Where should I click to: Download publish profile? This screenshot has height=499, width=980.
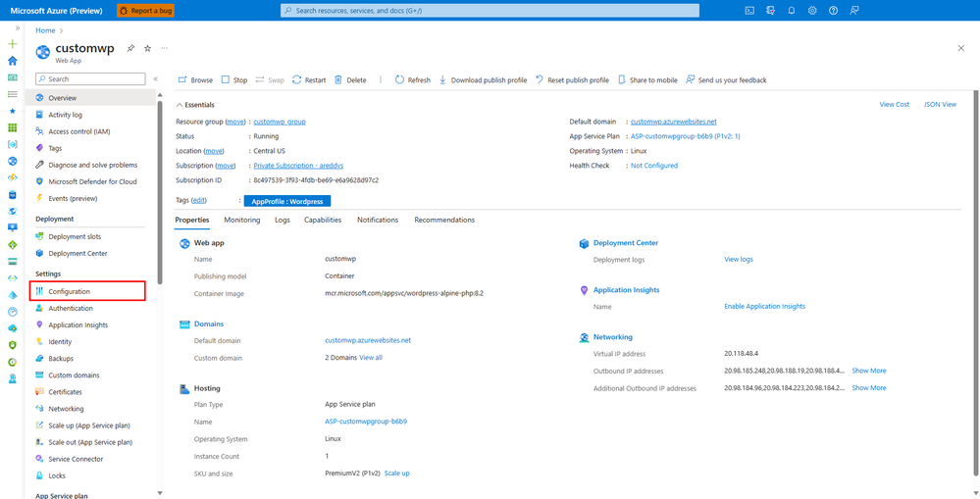click(483, 80)
